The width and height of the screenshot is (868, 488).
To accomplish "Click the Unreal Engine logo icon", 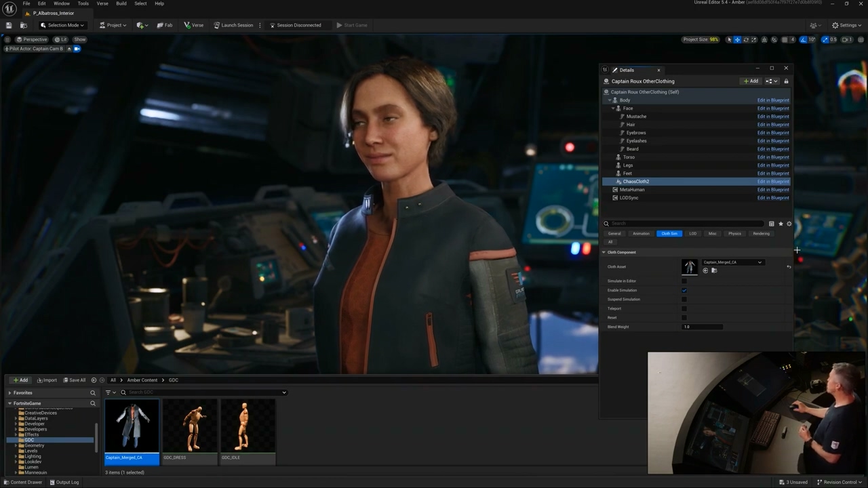I will (x=9, y=8).
